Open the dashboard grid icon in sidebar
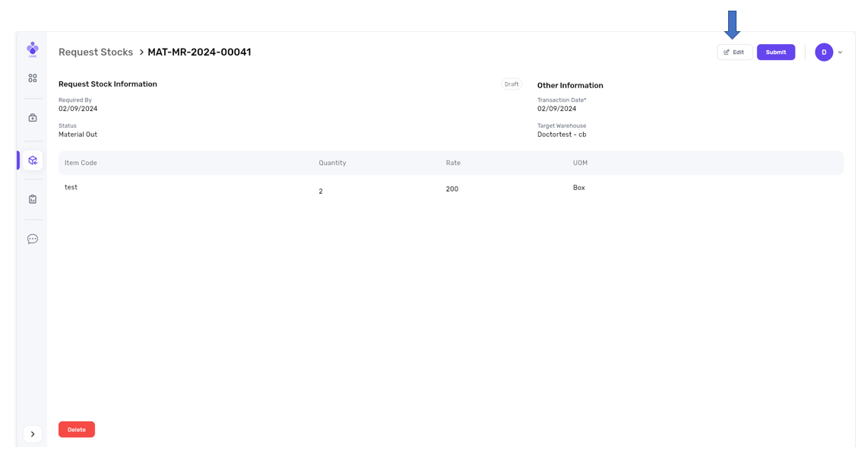The height and width of the screenshot is (466, 868). click(x=33, y=78)
